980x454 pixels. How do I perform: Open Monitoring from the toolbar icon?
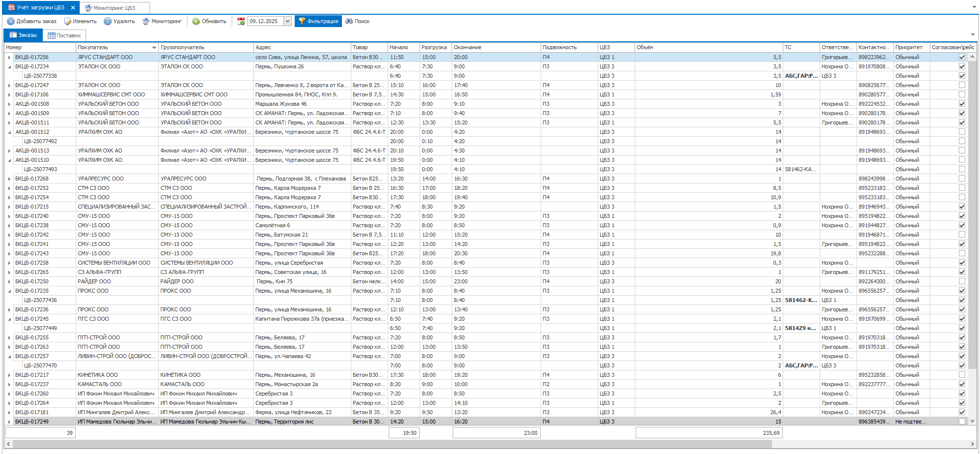[x=146, y=21]
